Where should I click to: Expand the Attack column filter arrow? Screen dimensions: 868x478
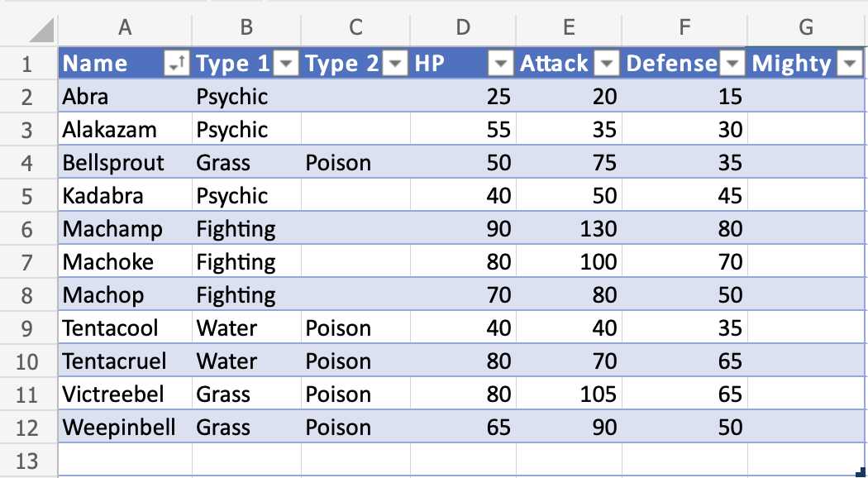pos(607,64)
